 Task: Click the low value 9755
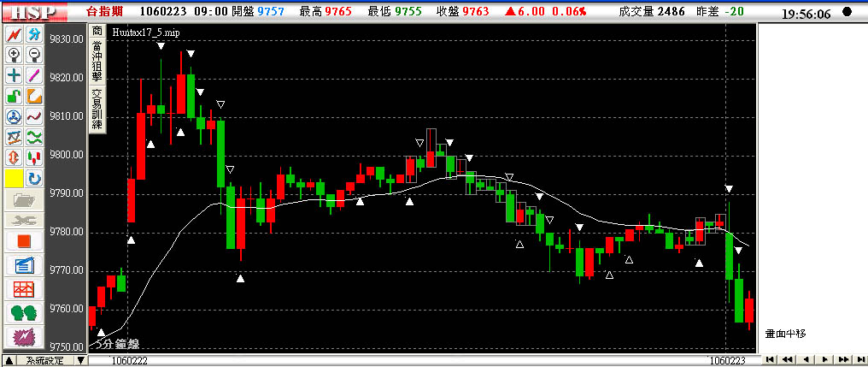[408, 11]
